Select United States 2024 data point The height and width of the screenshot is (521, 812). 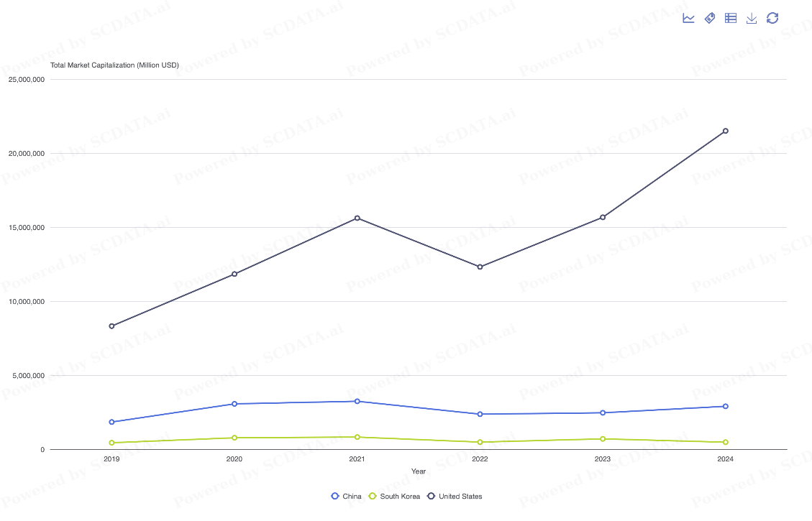(x=726, y=131)
